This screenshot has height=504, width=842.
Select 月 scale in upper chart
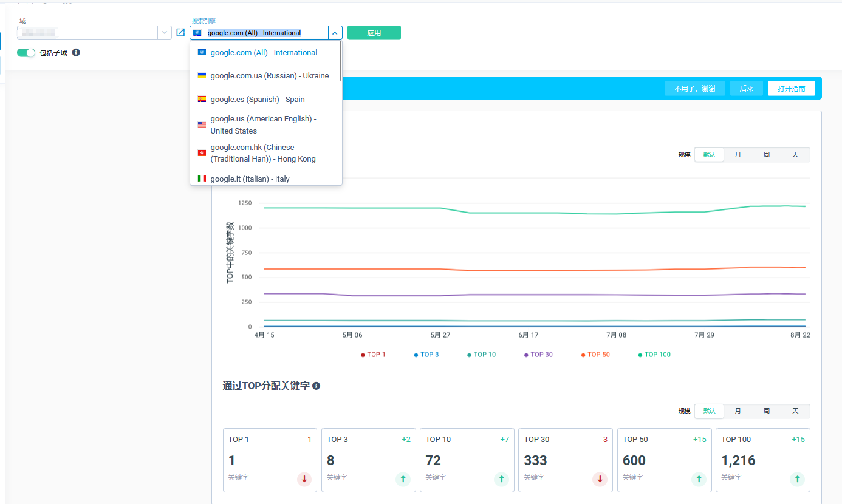click(x=738, y=155)
